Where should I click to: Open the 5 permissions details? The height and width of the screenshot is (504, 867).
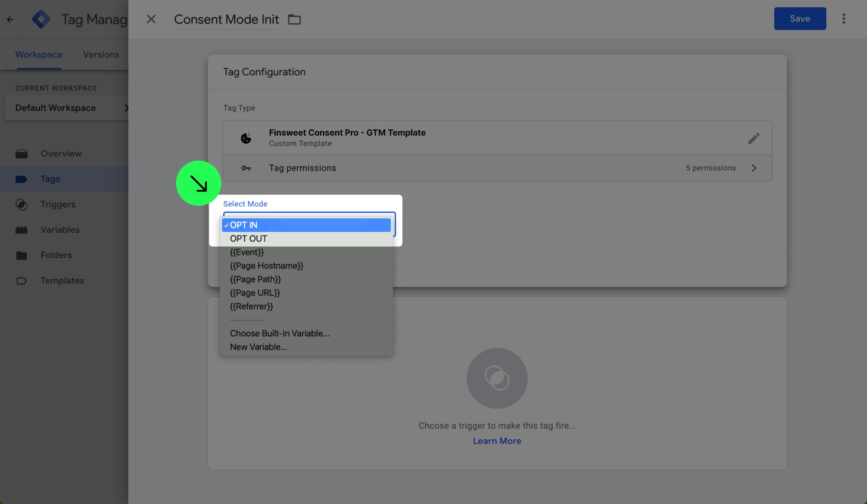tap(711, 168)
